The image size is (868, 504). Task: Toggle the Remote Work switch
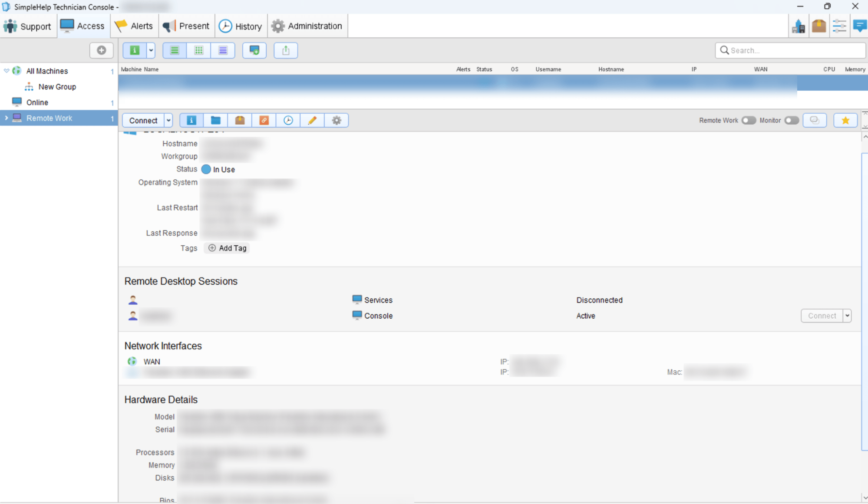(x=748, y=120)
